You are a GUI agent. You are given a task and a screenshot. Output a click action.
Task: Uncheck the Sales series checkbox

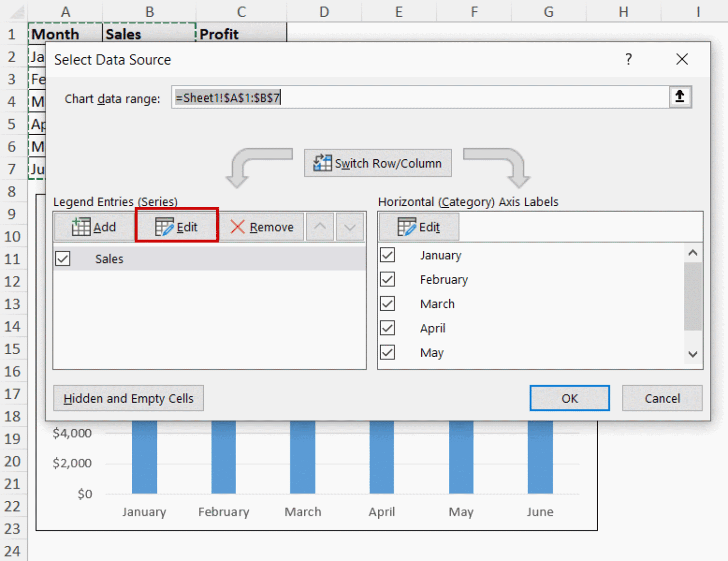pyautogui.click(x=62, y=258)
